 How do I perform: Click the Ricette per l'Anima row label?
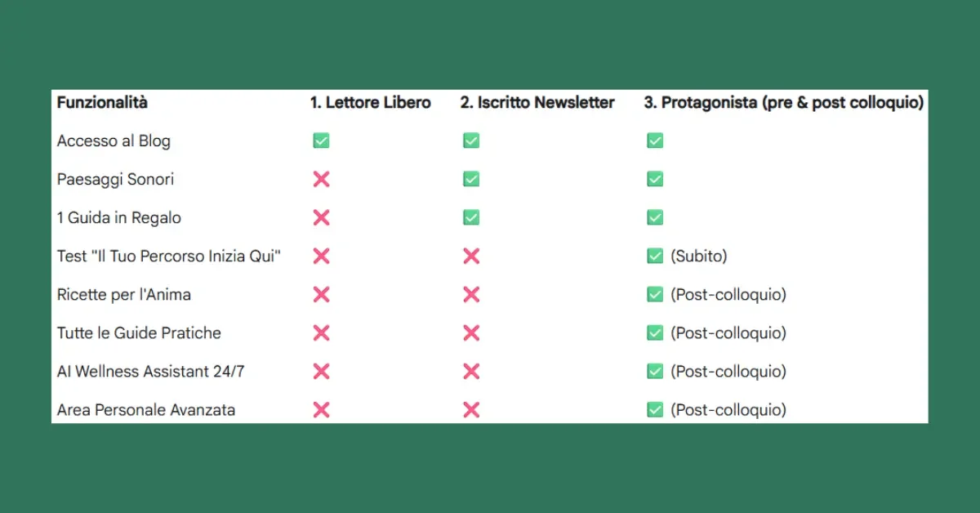click(x=123, y=295)
